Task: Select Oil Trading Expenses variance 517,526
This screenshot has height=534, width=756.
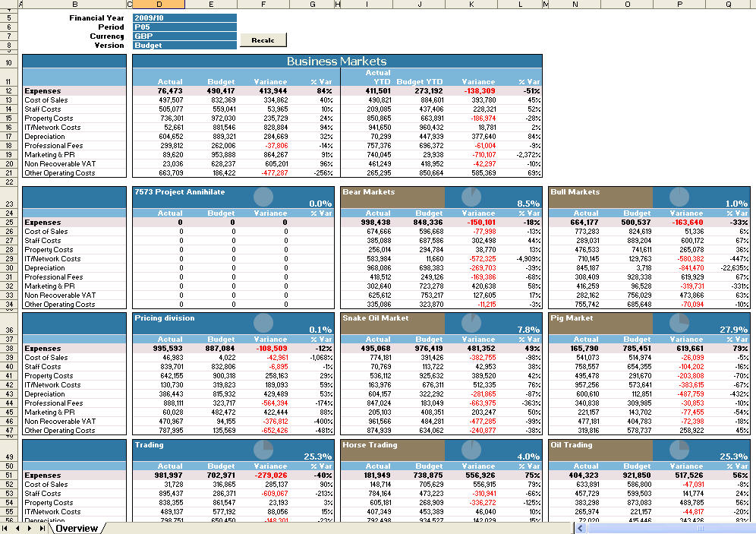Action: (689, 476)
